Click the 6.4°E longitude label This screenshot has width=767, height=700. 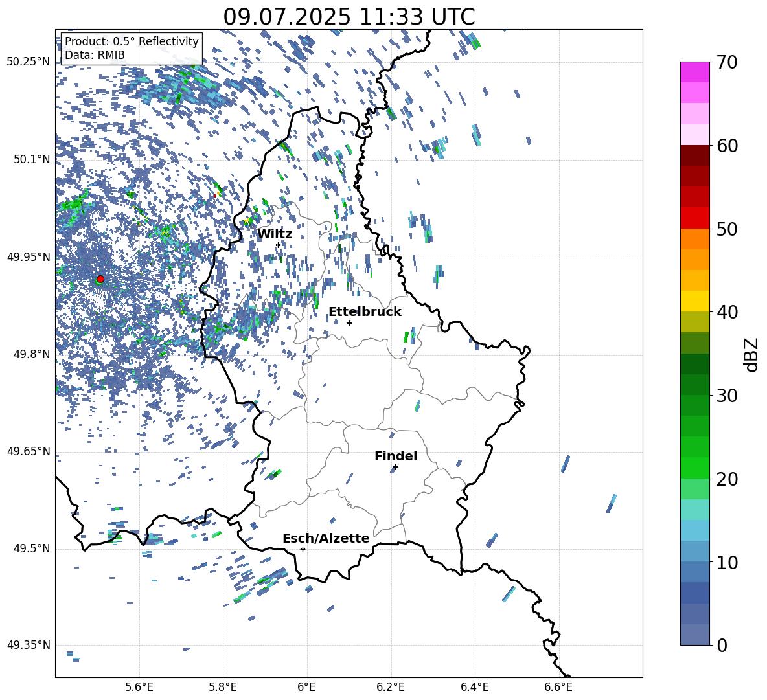474,687
